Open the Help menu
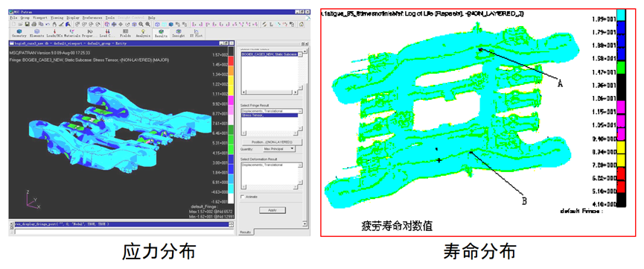 [152, 18]
